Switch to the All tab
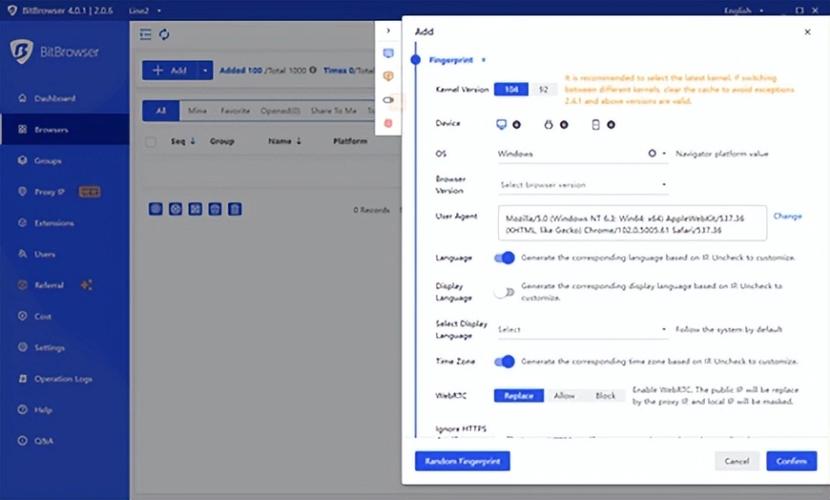 pyautogui.click(x=161, y=111)
